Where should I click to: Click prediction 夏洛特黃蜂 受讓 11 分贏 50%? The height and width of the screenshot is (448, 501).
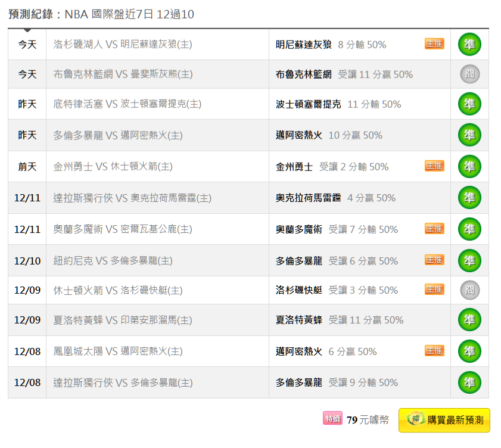tap(340, 320)
